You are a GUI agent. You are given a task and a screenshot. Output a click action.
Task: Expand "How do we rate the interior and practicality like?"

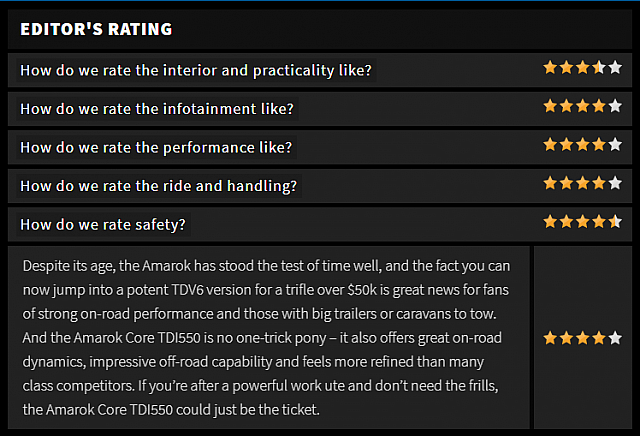pos(196,71)
